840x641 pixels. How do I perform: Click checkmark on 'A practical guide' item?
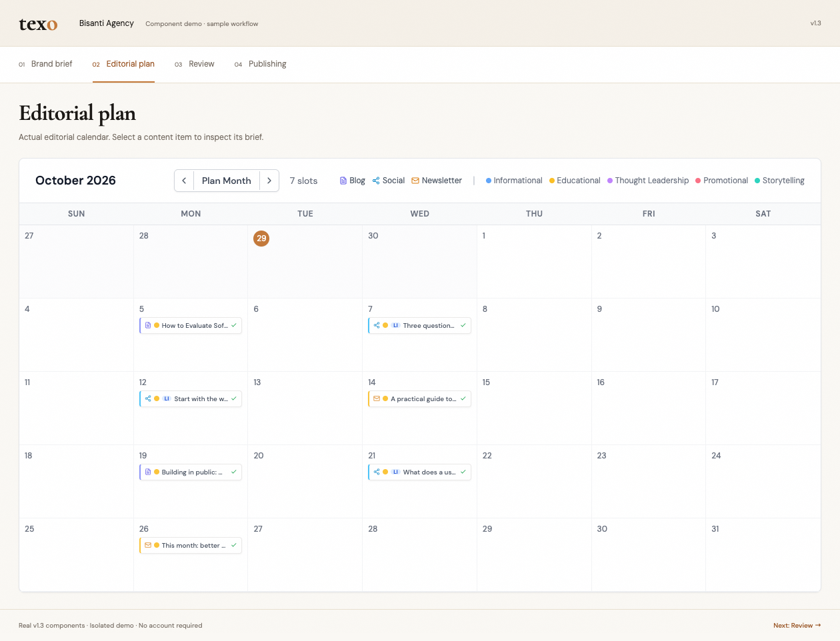pos(463,398)
